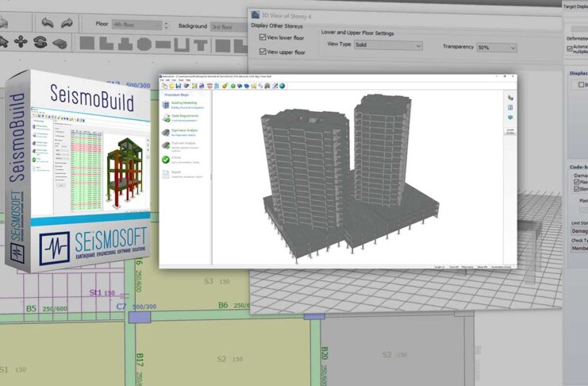This screenshot has width=588, height=386.
Task: Click beam label B17 on the plan
Action: 140,360
